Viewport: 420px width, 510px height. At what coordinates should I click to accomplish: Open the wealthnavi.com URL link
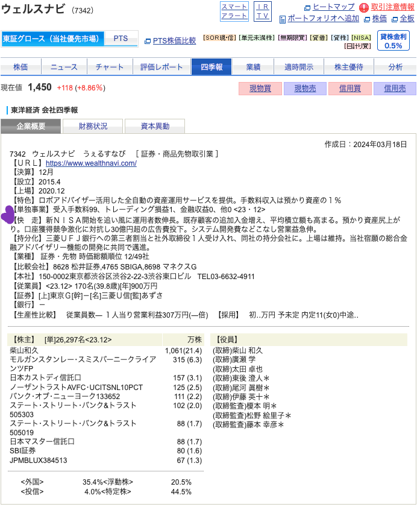(91, 163)
